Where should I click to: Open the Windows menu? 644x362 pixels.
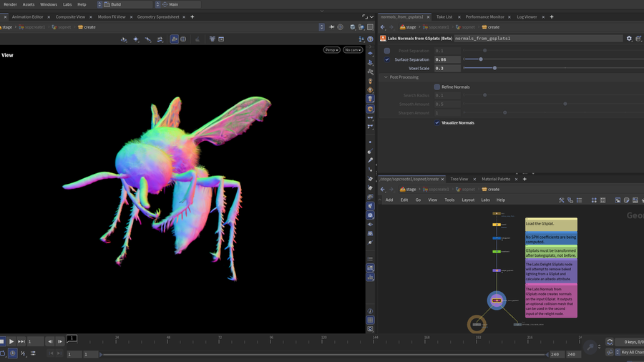click(49, 4)
